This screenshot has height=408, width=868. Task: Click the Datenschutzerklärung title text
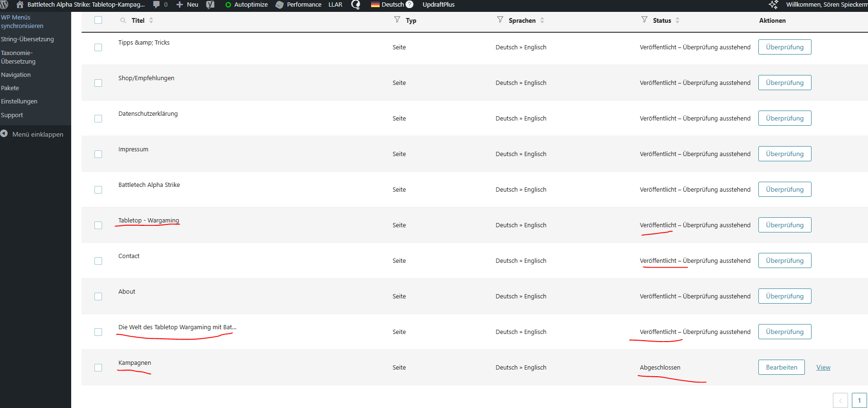coord(148,114)
